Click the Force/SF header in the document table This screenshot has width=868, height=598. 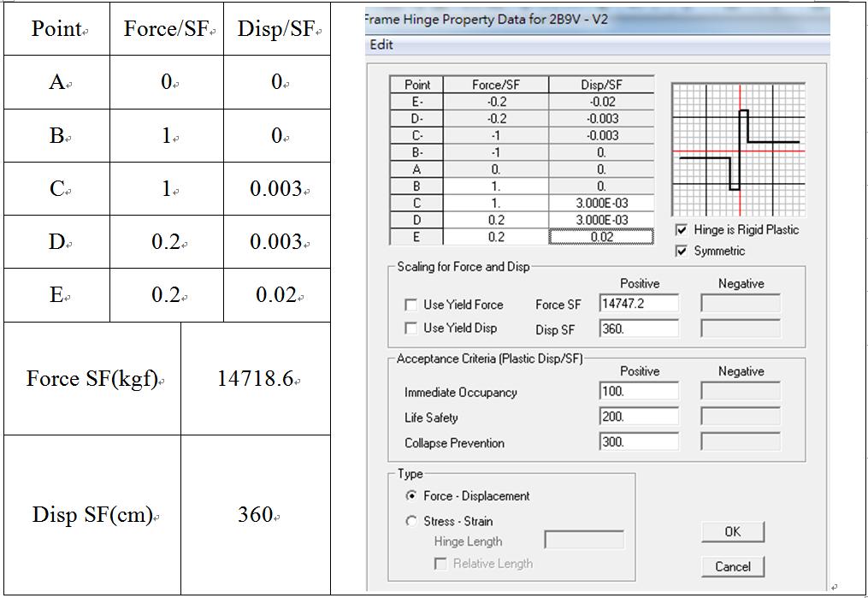[x=166, y=29]
